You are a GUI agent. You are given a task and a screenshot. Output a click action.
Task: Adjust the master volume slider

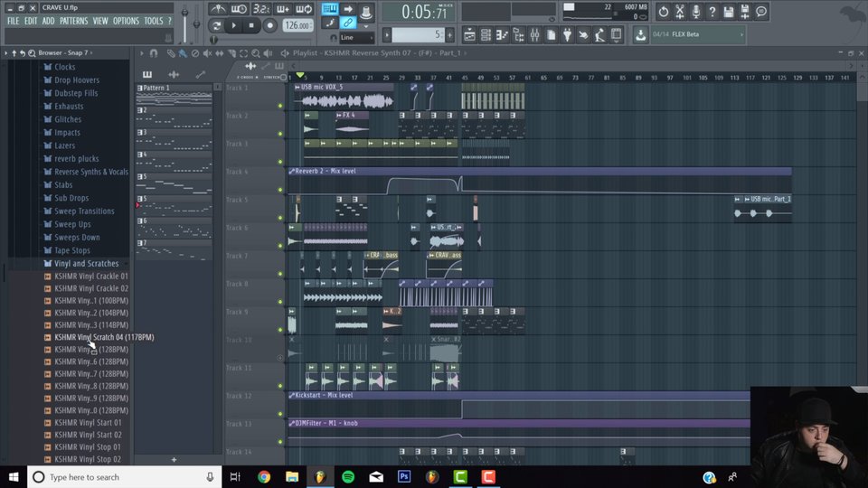184,25
